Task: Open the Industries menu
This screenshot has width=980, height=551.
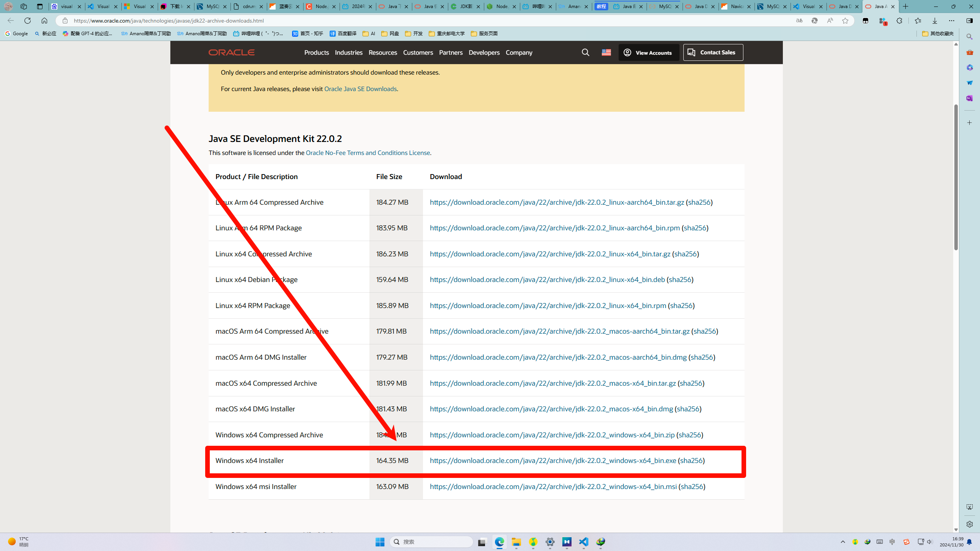Action: coord(348,52)
